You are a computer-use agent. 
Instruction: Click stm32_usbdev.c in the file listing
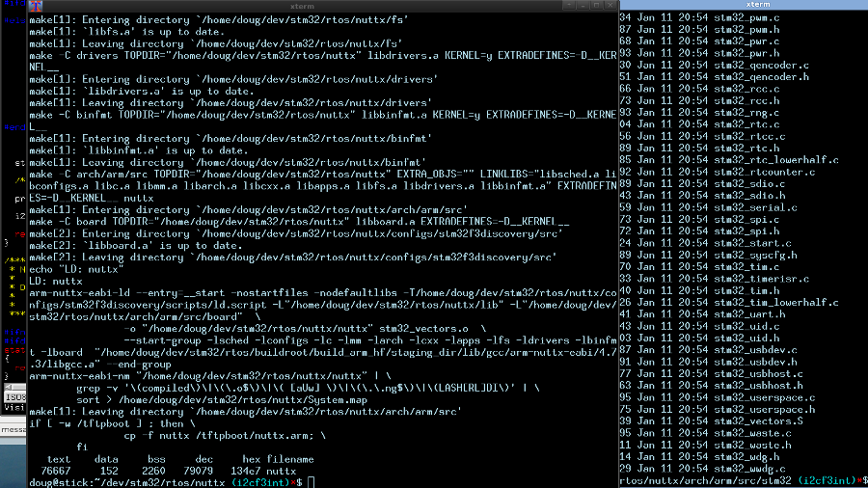[x=755, y=350]
